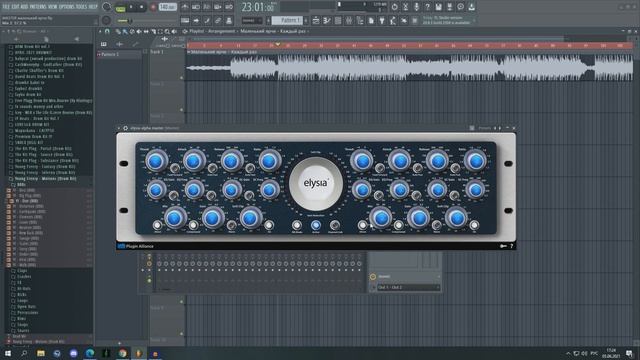This screenshot has height=360, width=640.
Task: Open the VIEW menu
Action: (x=53, y=7)
